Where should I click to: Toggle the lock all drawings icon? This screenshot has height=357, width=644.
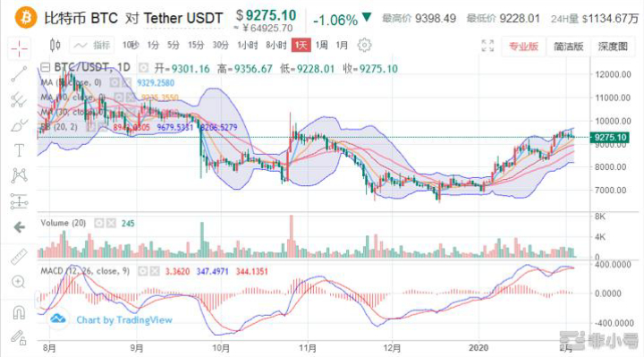[x=19, y=337]
